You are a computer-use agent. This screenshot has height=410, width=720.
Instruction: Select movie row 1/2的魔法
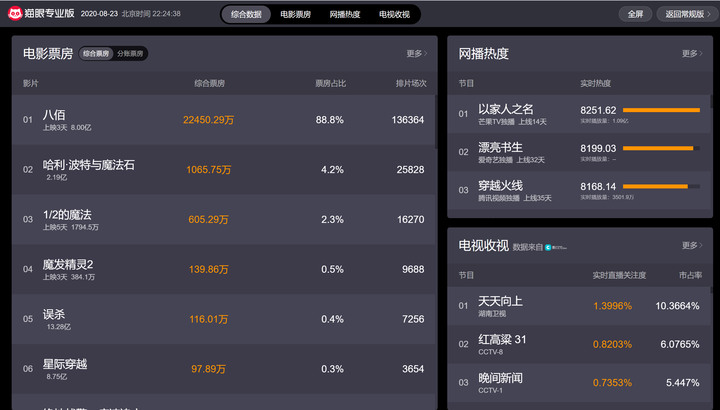click(223, 219)
